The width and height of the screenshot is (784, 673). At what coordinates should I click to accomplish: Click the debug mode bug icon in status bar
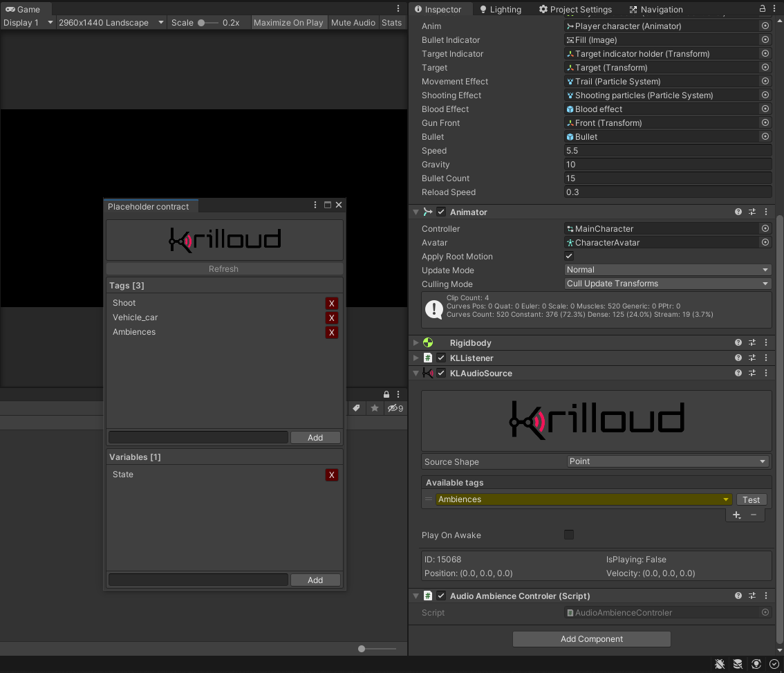click(720, 664)
